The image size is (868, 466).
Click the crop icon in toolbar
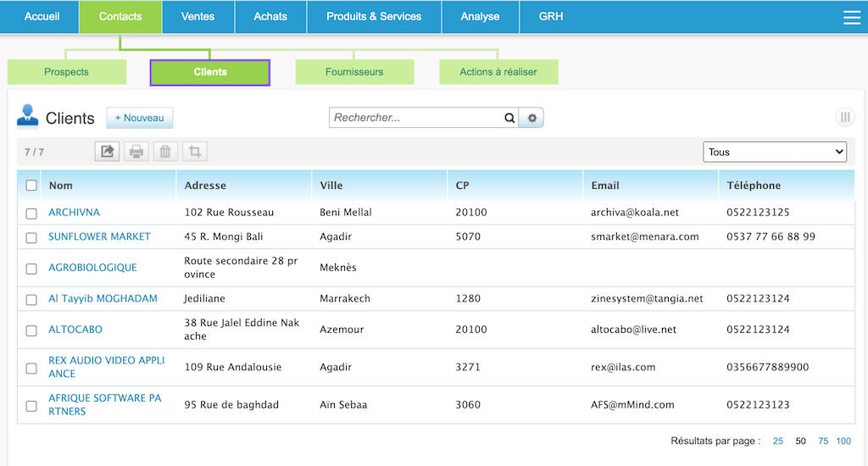coord(195,152)
